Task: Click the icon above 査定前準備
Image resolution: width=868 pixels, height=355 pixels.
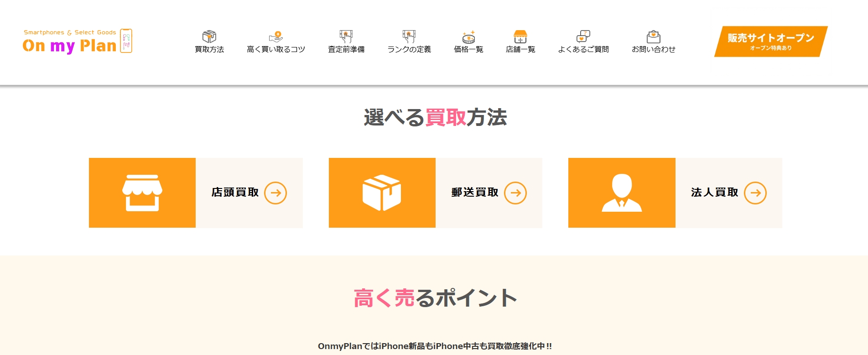Action: click(346, 37)
